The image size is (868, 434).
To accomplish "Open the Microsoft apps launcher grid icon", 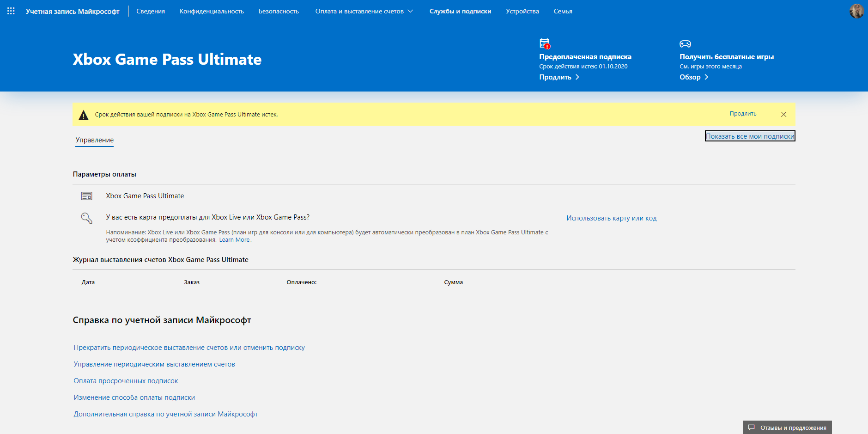I will (11, 11).
